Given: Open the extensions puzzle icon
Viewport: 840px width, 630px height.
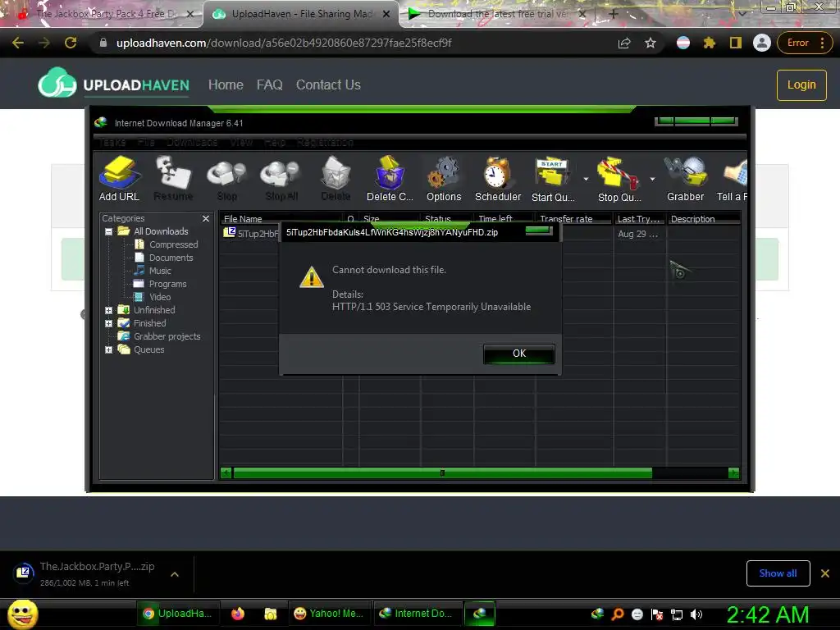Looking at the screenshot, I should pyautogui.click(x=710, y=43).
